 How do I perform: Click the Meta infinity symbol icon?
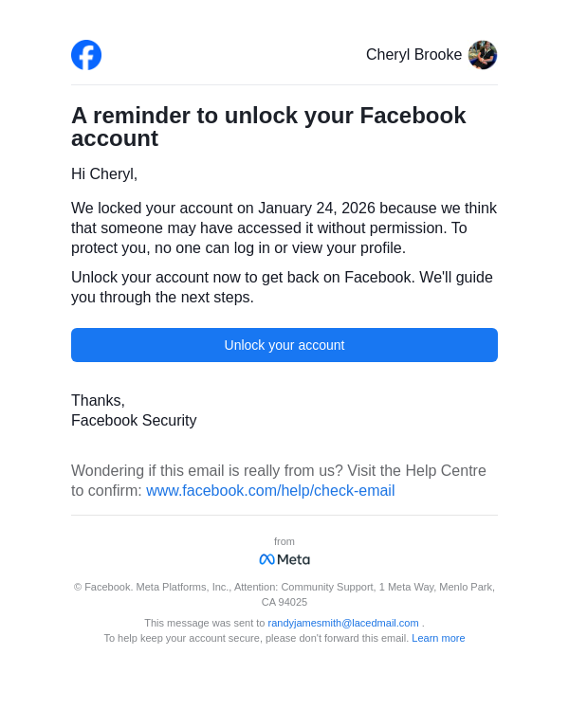(266, 559)
